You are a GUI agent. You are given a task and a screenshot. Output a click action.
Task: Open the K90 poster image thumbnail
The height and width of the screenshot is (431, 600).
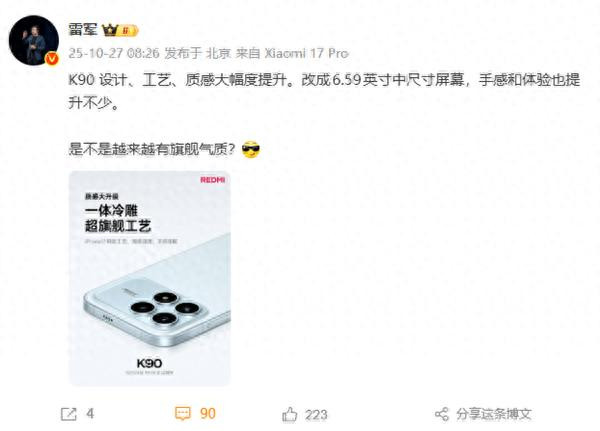click(x=150, y=279)
